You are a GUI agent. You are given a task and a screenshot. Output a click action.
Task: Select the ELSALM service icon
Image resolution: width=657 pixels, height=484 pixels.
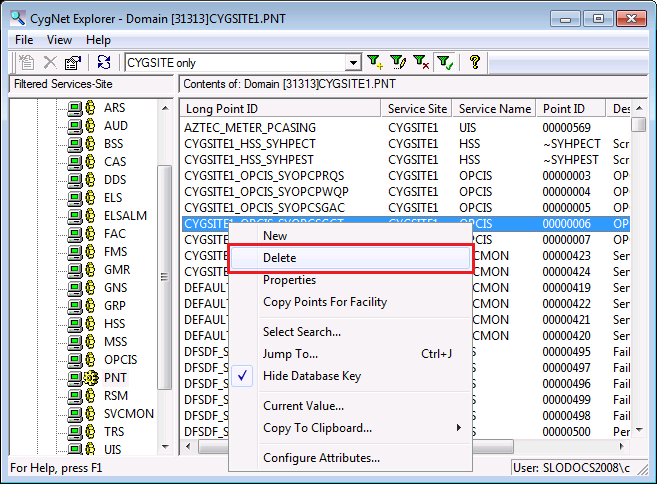(81, 216)
